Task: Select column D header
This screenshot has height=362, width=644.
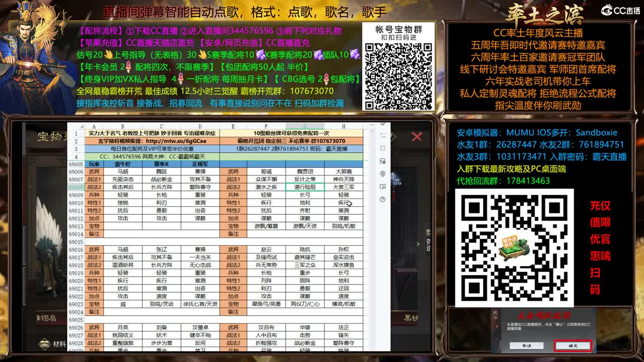Action: click(200, 127)
